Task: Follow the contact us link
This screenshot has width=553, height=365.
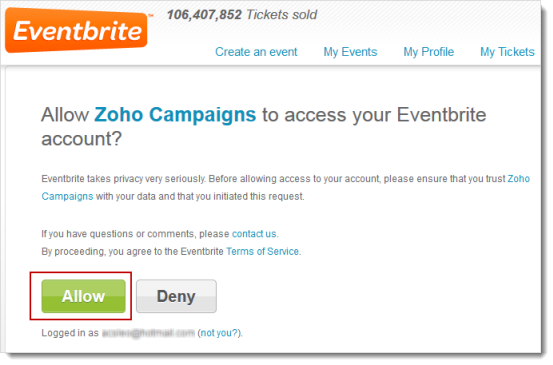Action: tap(254, 234)
